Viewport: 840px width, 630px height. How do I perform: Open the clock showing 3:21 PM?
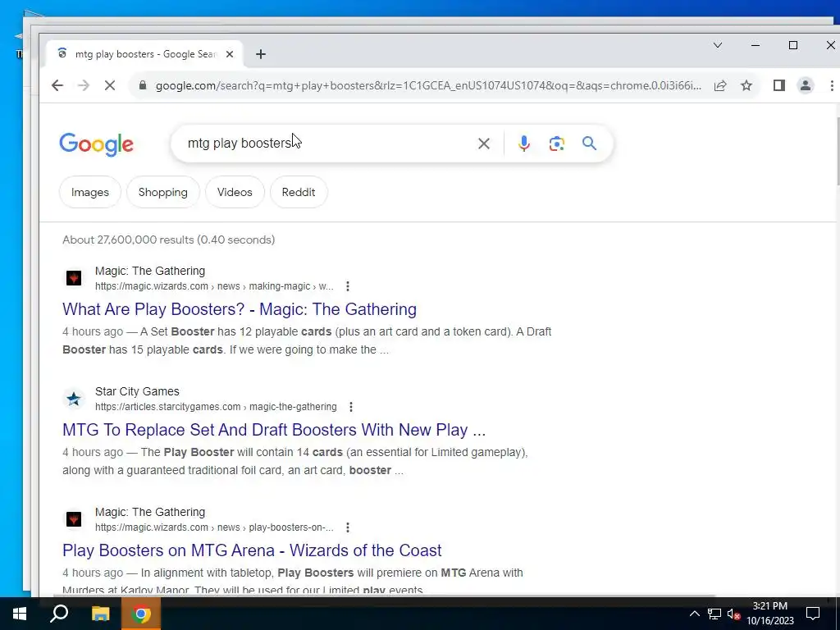(x=769, y=614)
